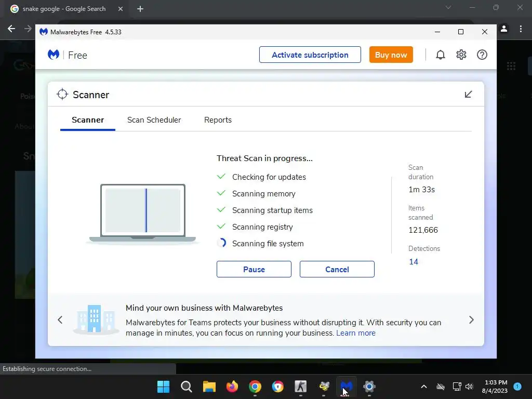The image size is (532, 399).
Task: Pause the threat scan
Action: (254, 269)
